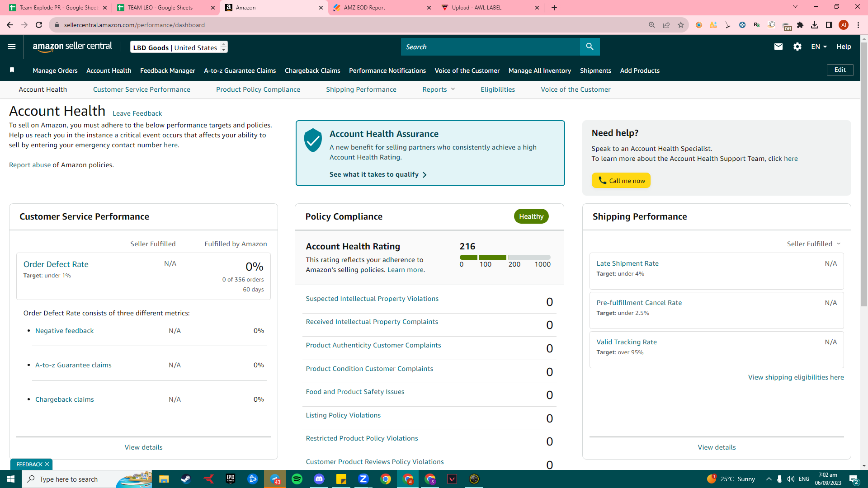
Task: Open the Order Defect Rate link
Action: (56, 264)
